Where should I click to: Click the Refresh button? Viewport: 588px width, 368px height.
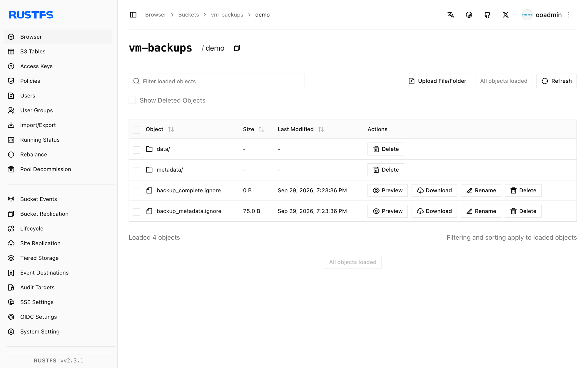pos(556,81)
